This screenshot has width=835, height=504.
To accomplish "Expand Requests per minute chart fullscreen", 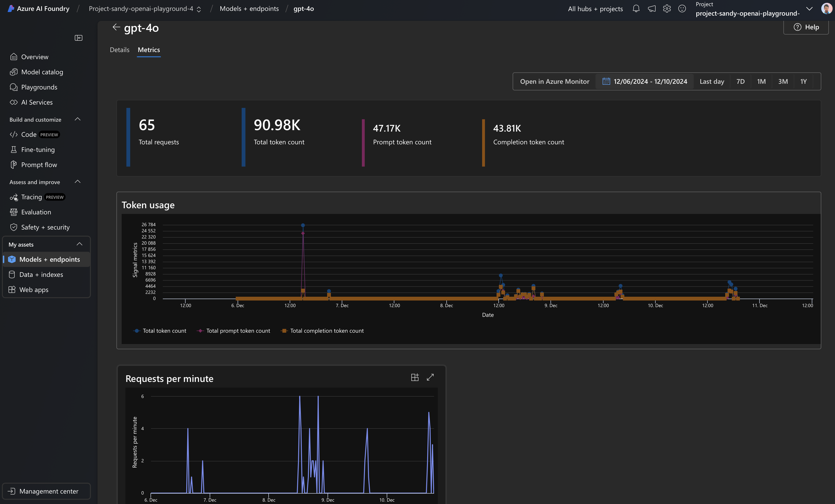I will click(x=430, y=377).
